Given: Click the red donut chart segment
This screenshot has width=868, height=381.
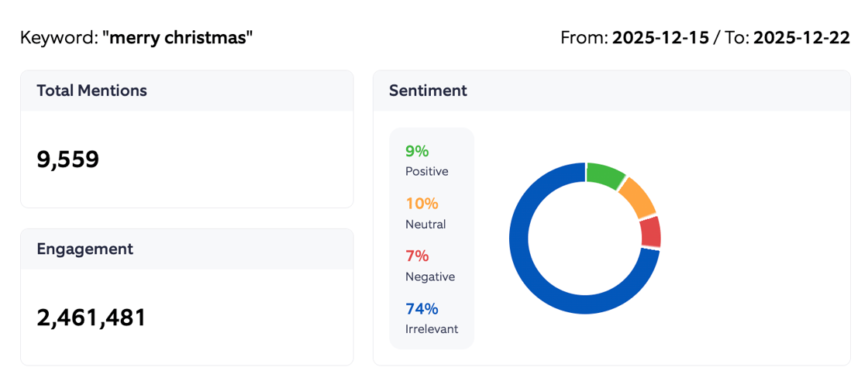Looking at the screenshot, I should click(650, 232).
